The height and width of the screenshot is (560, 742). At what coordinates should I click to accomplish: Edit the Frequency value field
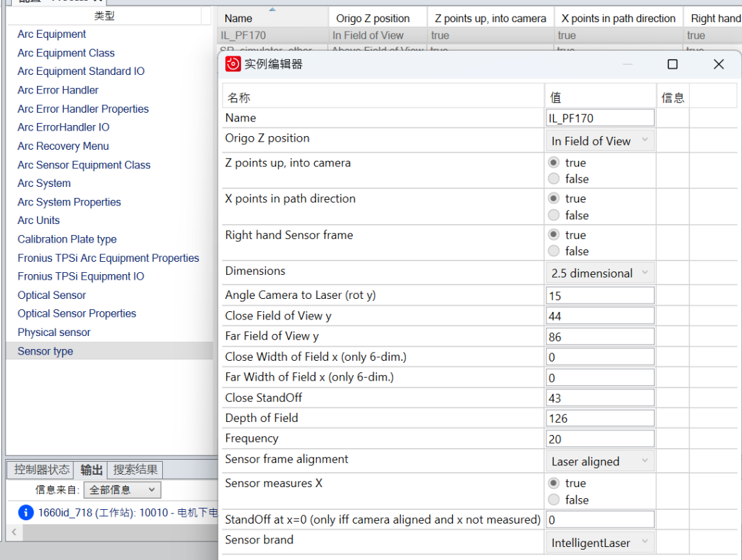tap(600, 439)
